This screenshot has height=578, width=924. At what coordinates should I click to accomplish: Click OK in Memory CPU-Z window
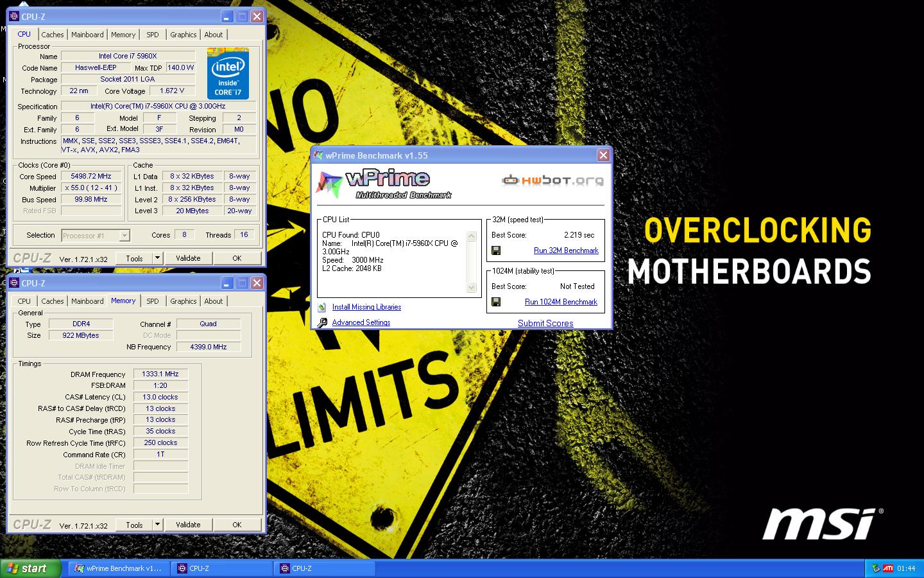[x=237, y=525]
